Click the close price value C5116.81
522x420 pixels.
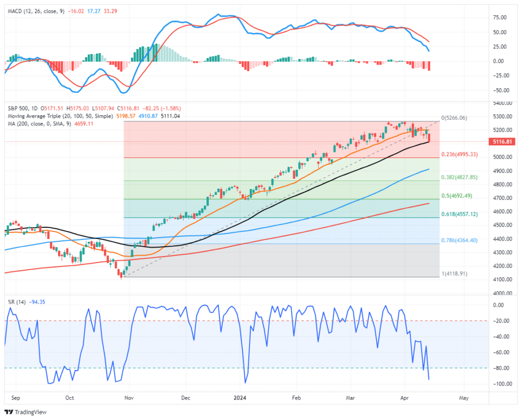point(128,109)
